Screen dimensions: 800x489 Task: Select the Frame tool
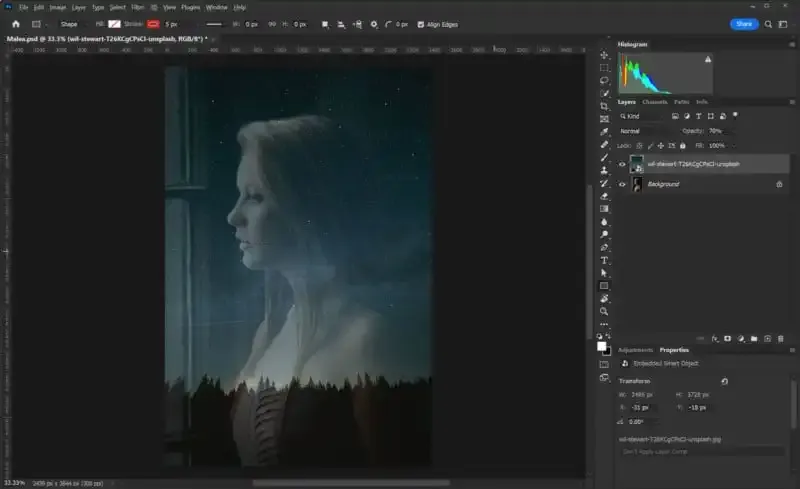604,119
